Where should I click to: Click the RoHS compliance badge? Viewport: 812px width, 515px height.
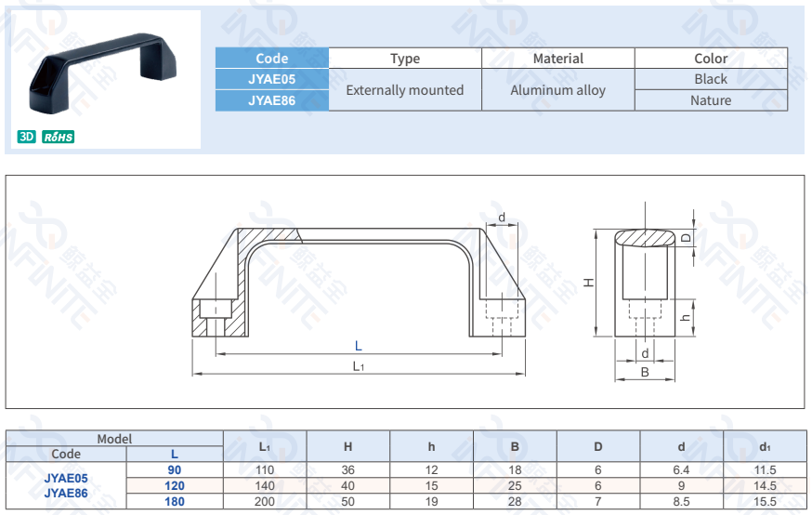click(59, 137)
